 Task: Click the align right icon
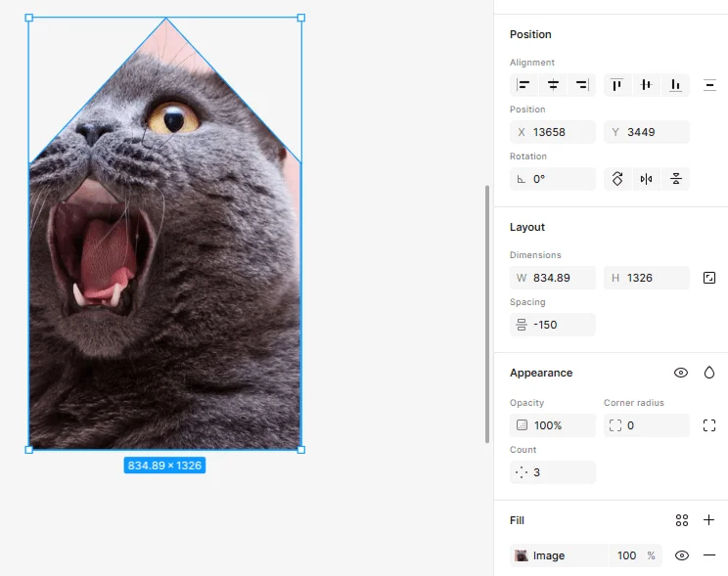coord(582,85)
